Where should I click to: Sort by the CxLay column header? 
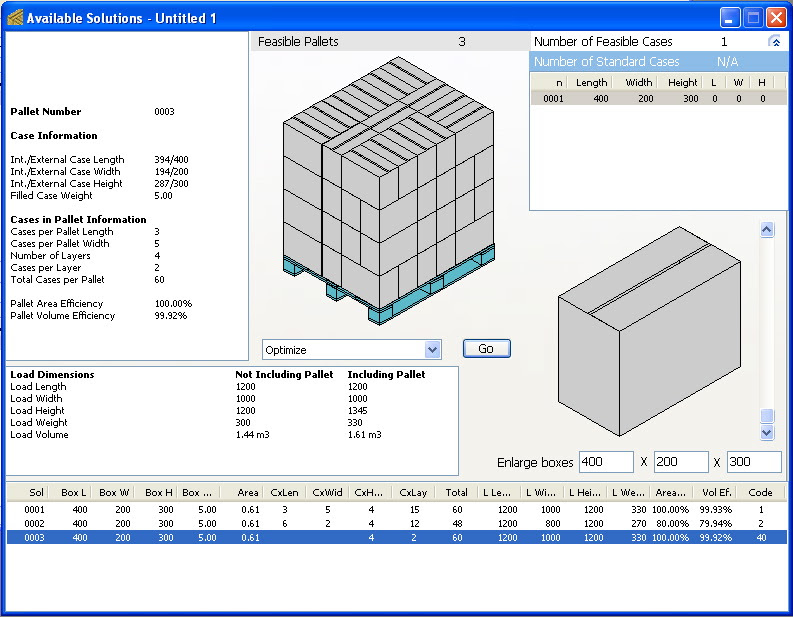412,492
